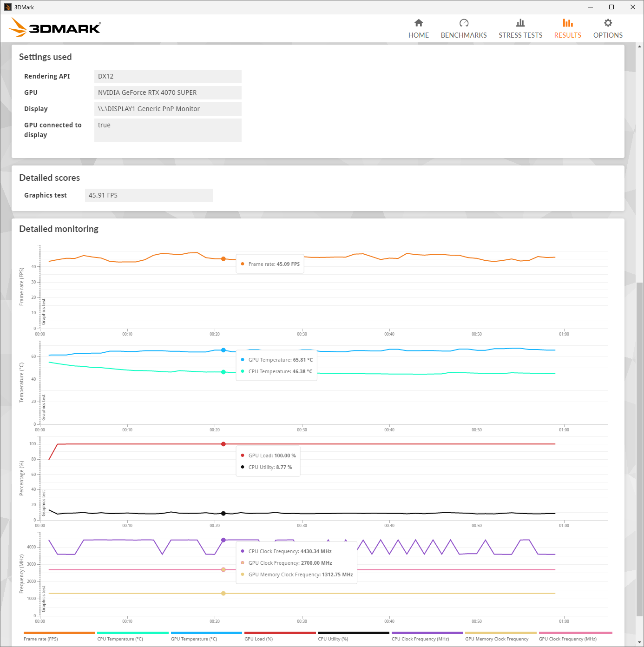Open the BENCHMARKS tab

pyautogui.click(x=464, y=35)
